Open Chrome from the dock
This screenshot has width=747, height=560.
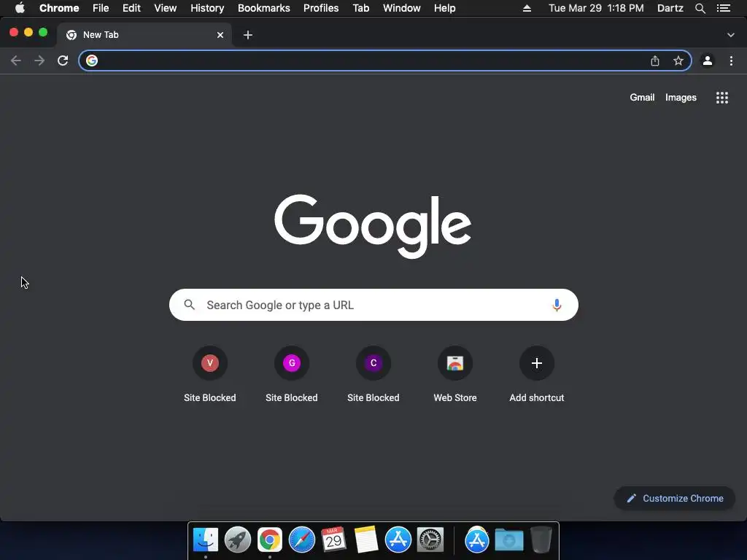270,540
